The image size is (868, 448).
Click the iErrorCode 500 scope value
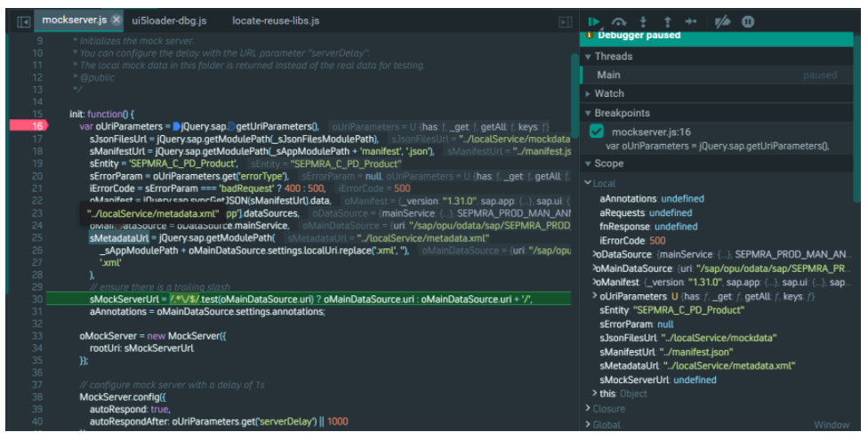click(x=657, y=241)
